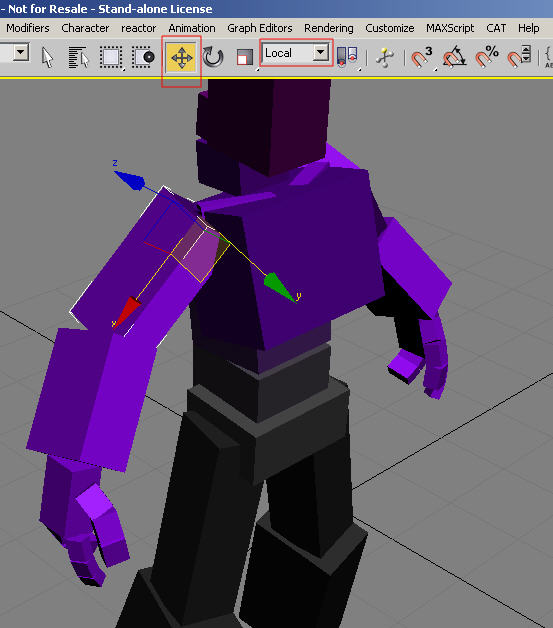The image size is (553, 628).
Task: Toggle 3D Snaps on
Action: (422, 57)
